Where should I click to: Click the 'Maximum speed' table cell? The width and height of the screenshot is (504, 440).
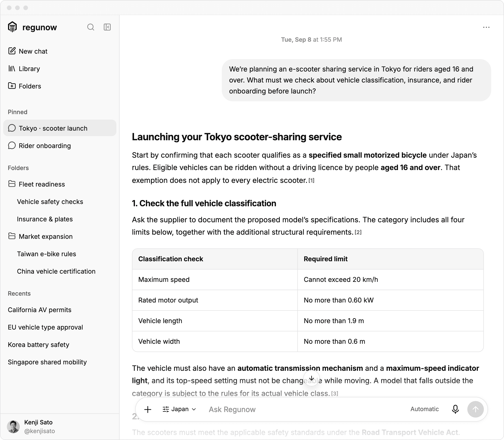215,280
